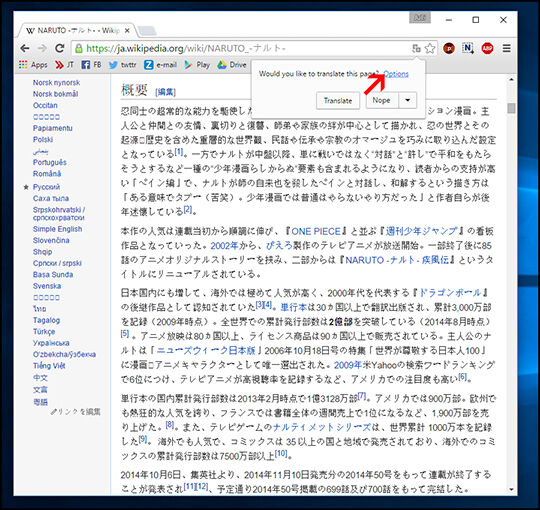The height and width of the screenshot is (510, 540).
Task: Open the JT bookmark
Action: click(64, 65)
